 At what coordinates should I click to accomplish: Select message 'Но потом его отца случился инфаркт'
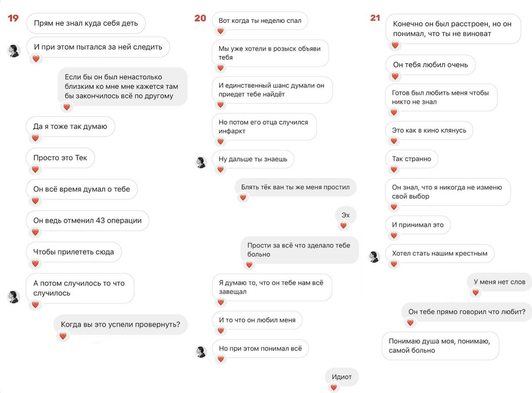264,127
